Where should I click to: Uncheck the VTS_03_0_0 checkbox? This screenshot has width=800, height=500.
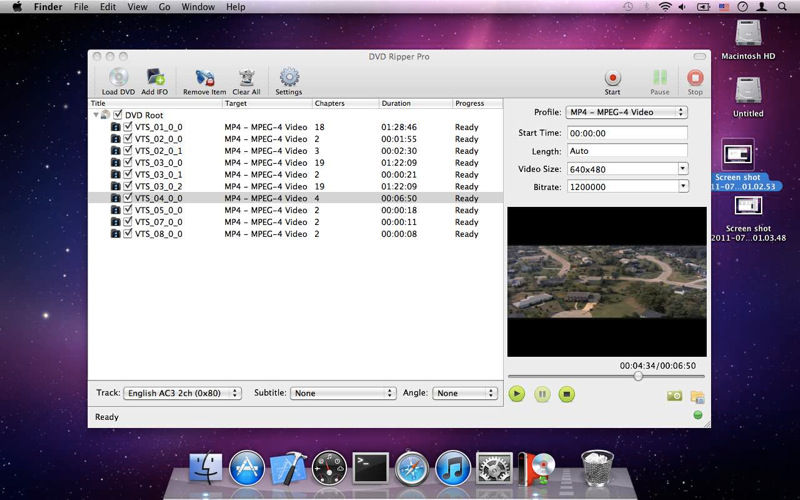click(128, 162)
